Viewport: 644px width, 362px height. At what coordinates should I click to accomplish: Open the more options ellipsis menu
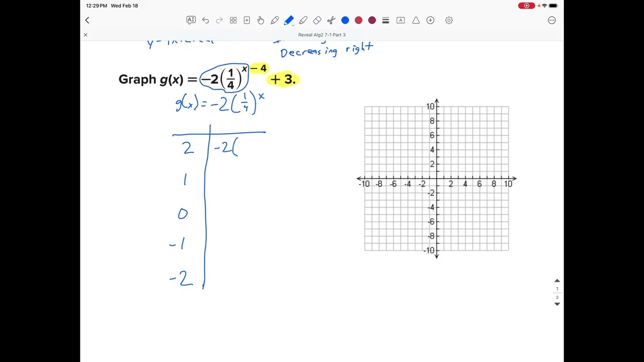click(552, 20)
